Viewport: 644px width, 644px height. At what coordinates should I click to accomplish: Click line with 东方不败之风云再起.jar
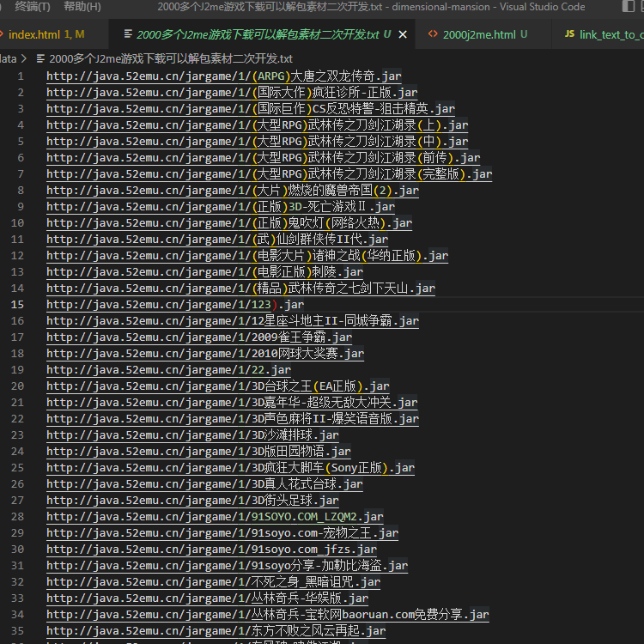point(216,631)
